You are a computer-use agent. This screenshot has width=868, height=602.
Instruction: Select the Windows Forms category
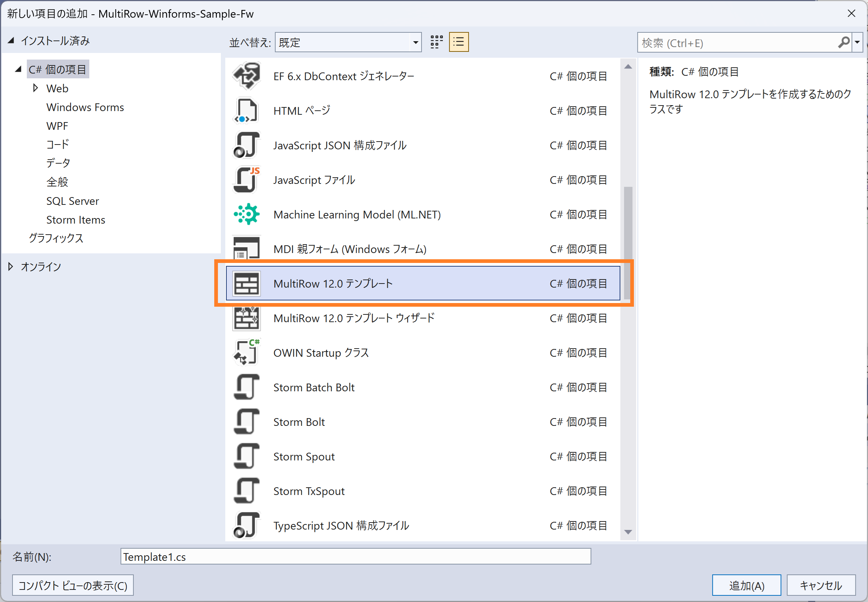85,107
